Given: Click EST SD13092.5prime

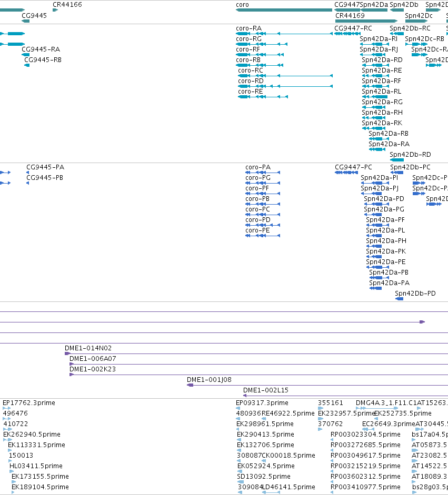Looking at the screenshot, I should point(264,477).
